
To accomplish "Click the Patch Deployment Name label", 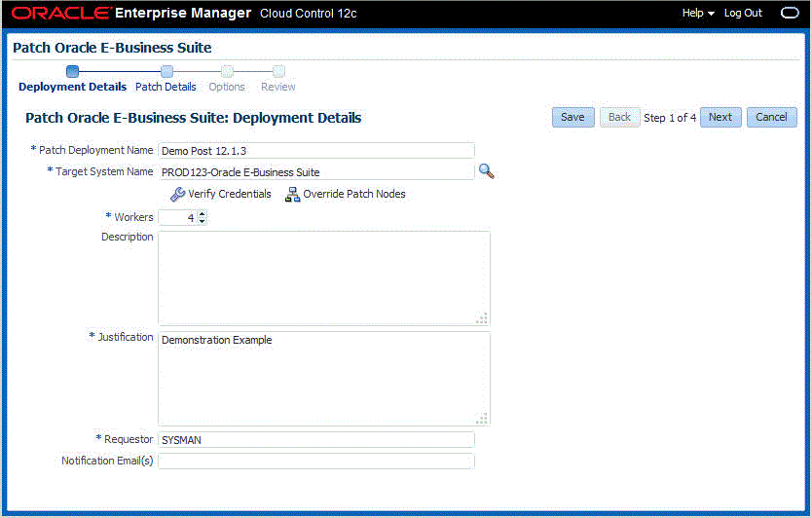I will pos(96,150).
